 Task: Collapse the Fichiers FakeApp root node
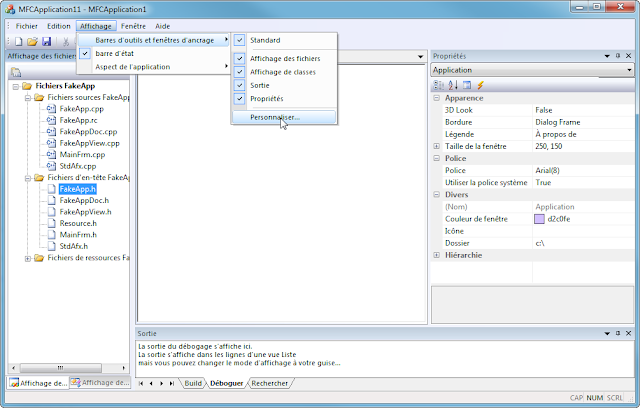[16, 86]
